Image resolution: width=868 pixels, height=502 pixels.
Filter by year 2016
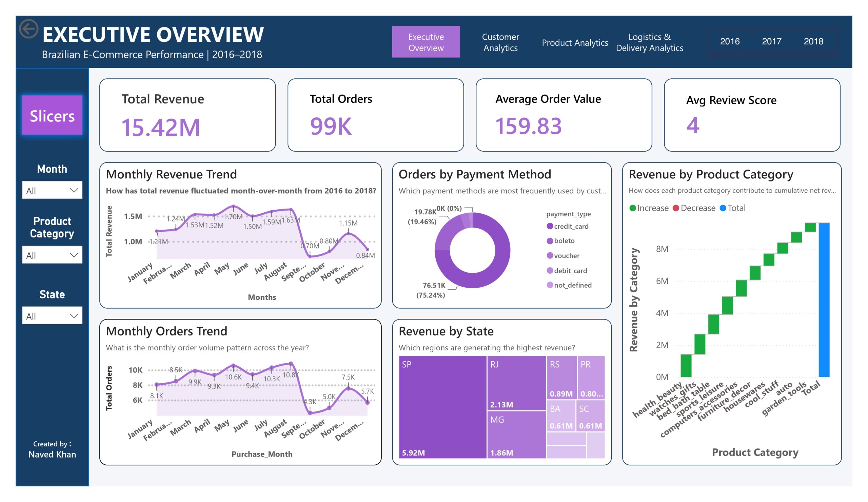coord(730,42)
